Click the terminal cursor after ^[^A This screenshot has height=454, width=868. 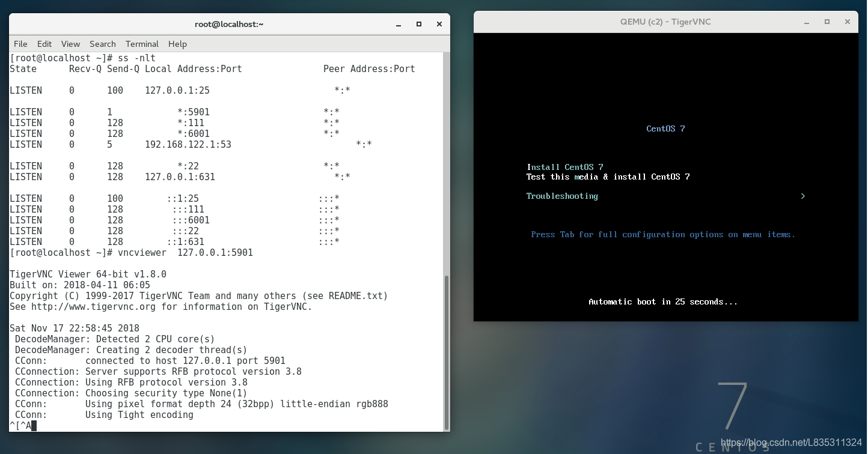34,426
